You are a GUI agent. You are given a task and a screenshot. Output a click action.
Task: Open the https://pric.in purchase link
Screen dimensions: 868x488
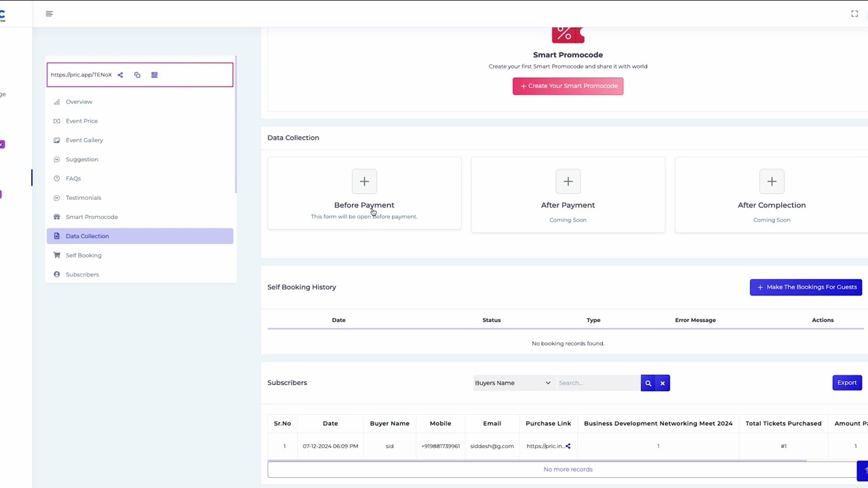[x=545, y=446]
